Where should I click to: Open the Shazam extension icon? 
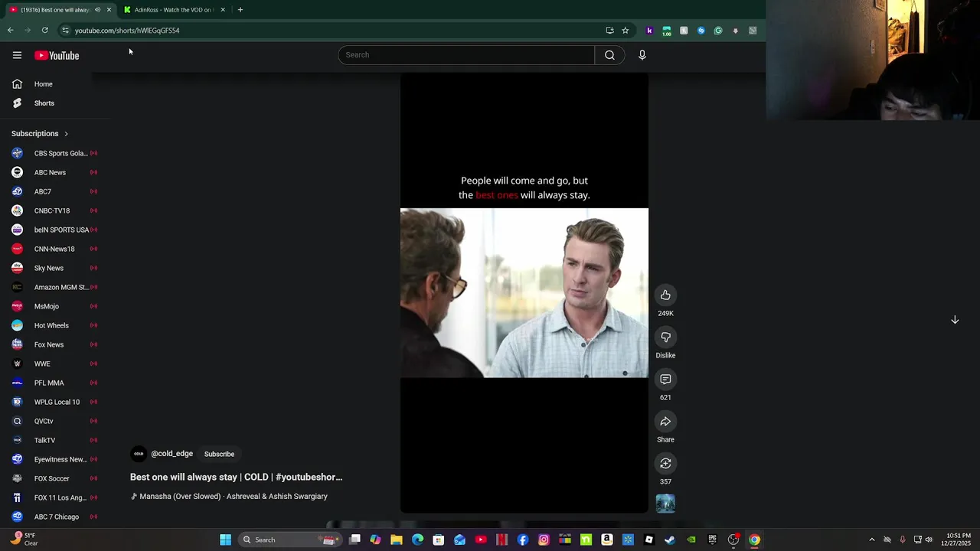coord(701,31)
